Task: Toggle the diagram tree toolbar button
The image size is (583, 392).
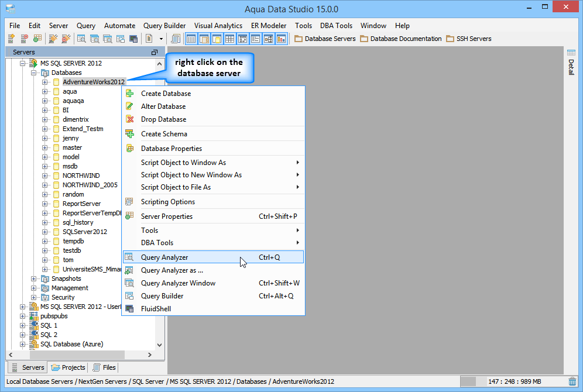Action: pyautogui.click(x=269, y=39)
